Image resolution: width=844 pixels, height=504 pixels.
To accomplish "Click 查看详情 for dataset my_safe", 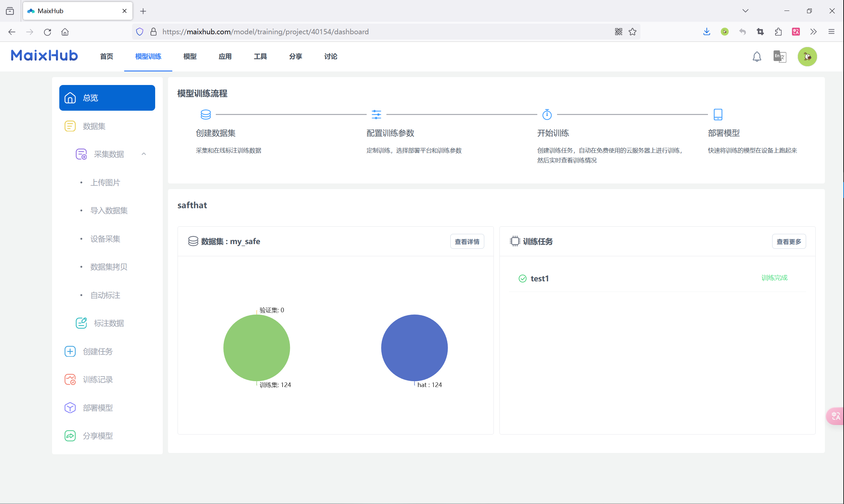I will [x=467, y=241].
